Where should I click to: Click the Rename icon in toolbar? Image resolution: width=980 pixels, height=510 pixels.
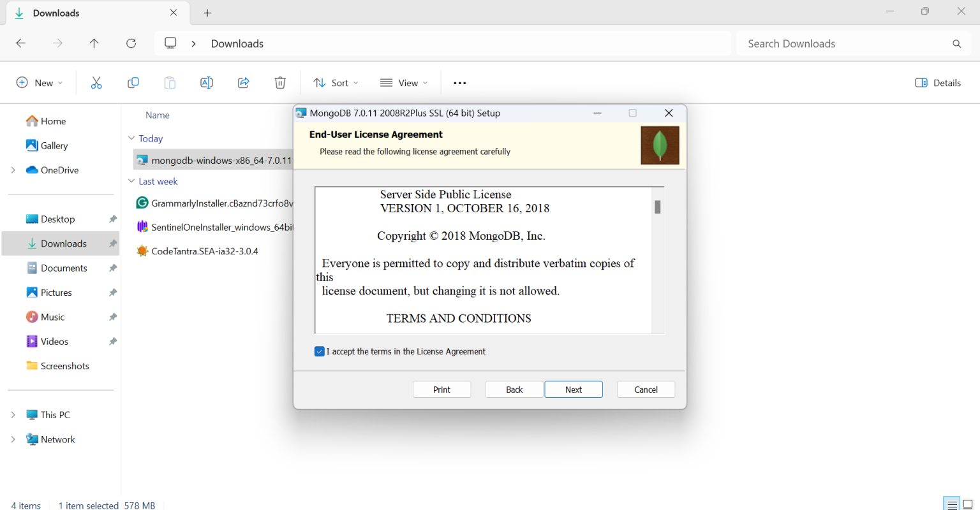[207, 83]
